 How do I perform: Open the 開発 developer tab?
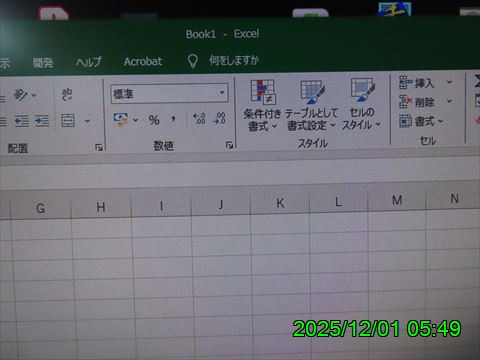click(43, 63)
